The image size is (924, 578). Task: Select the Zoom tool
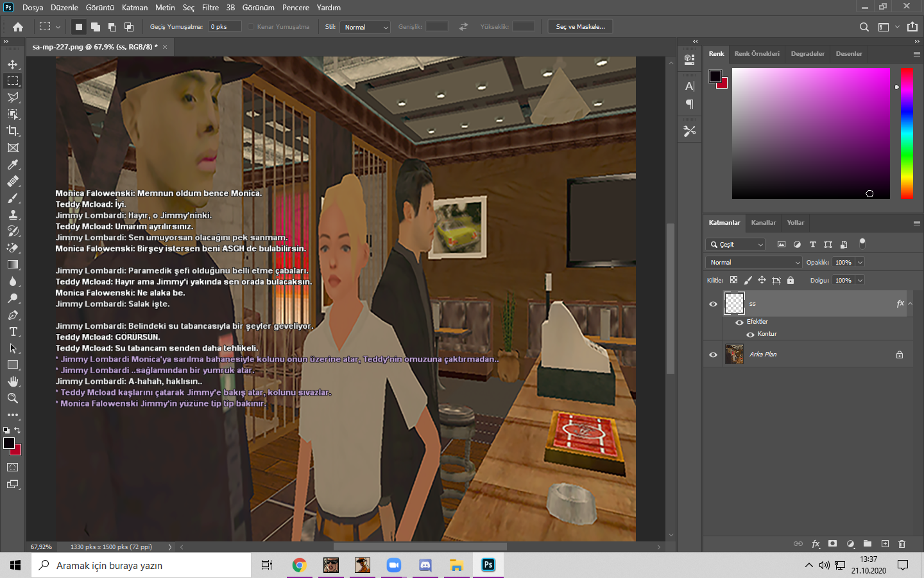click(13, 398)
